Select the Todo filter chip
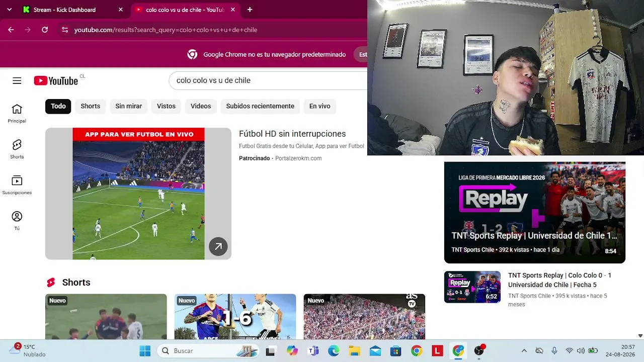644x362 pixels. tap(58, 106)
